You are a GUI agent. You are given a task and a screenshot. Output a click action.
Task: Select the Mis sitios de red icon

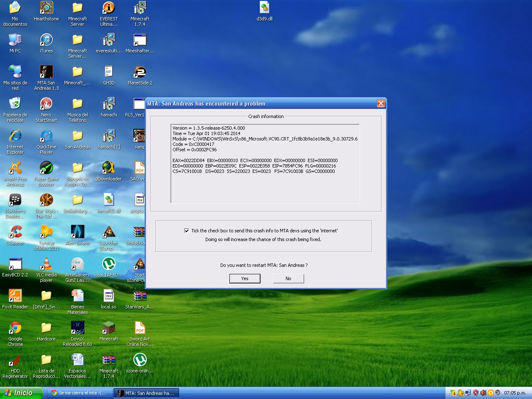[15, 78]
